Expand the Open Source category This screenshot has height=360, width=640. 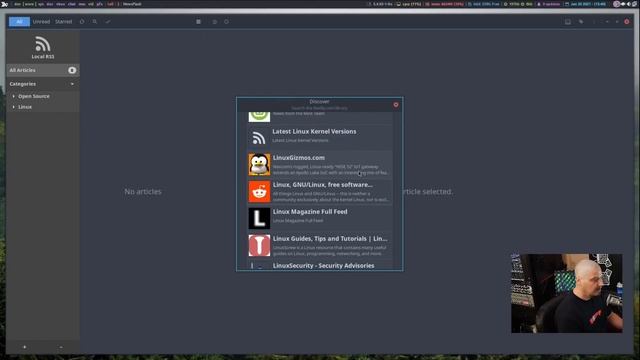tap(13, 96)
